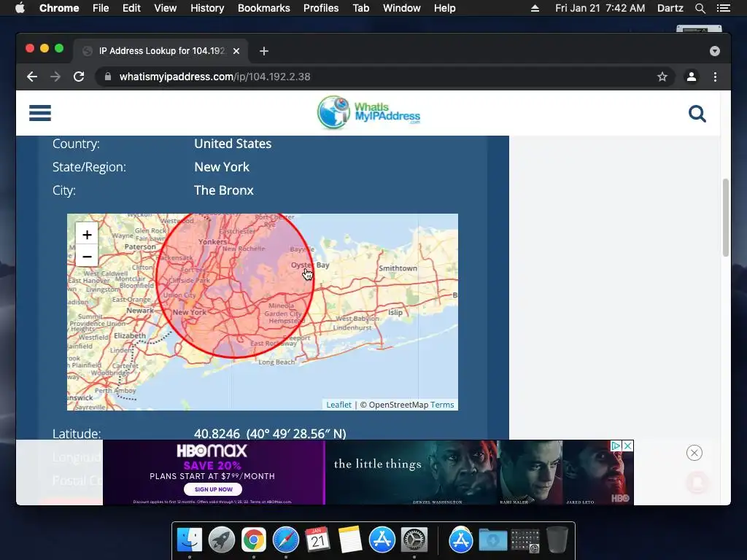Viewport: 747px width, 560px height.
Task: Click SIGN UP NOW on HBO Max ad
Action: click(213, 489)
